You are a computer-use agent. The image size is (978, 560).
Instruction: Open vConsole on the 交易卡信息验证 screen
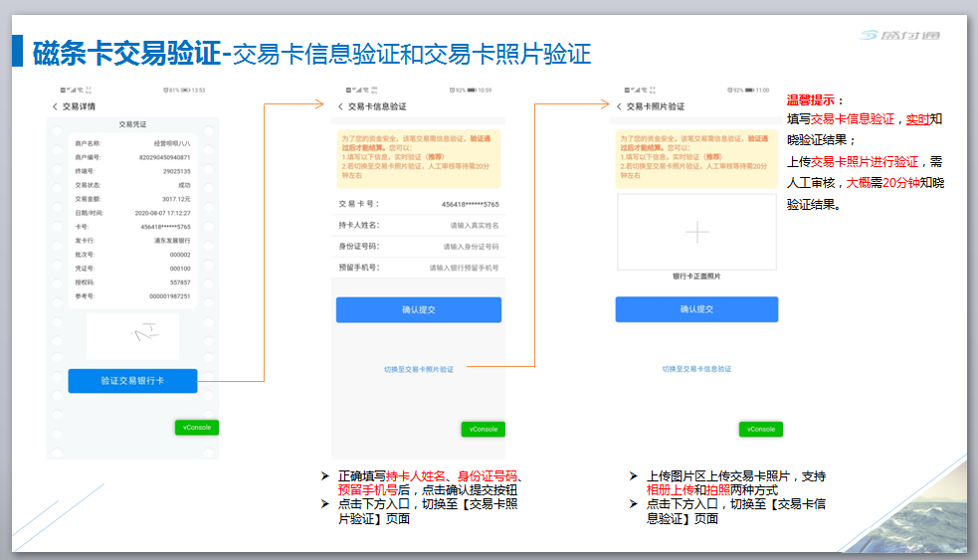483,429
